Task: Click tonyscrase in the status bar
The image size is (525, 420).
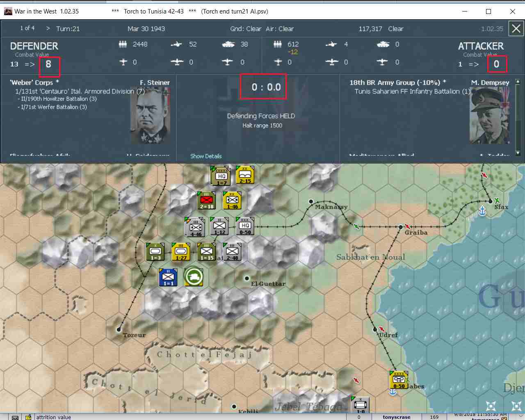Action: (x=397, y=417)
